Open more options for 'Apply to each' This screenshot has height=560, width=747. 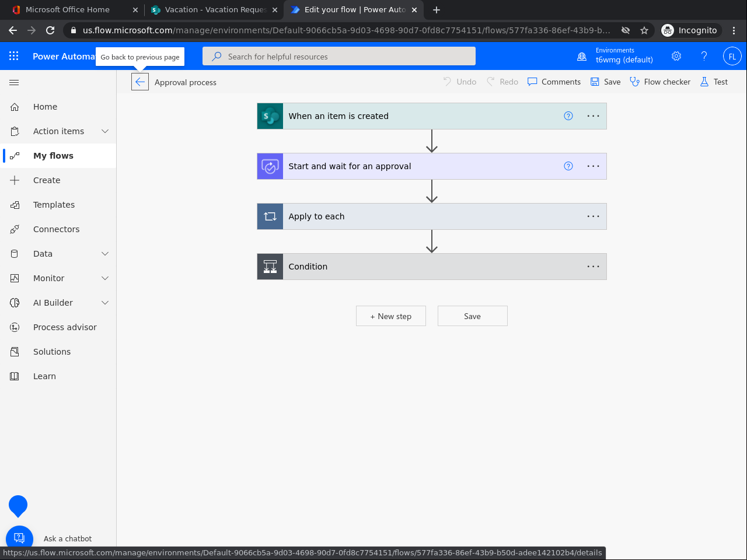(594, 216)
